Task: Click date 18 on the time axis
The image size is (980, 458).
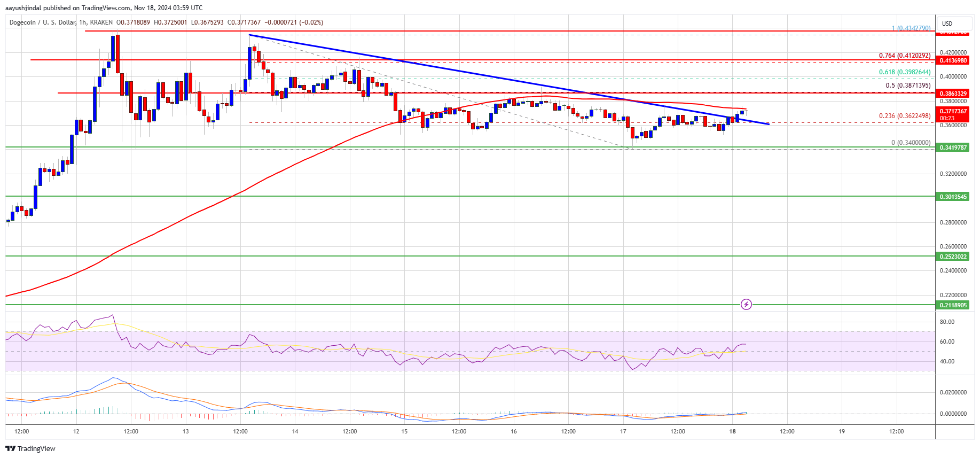Action: tap(732, 431)
